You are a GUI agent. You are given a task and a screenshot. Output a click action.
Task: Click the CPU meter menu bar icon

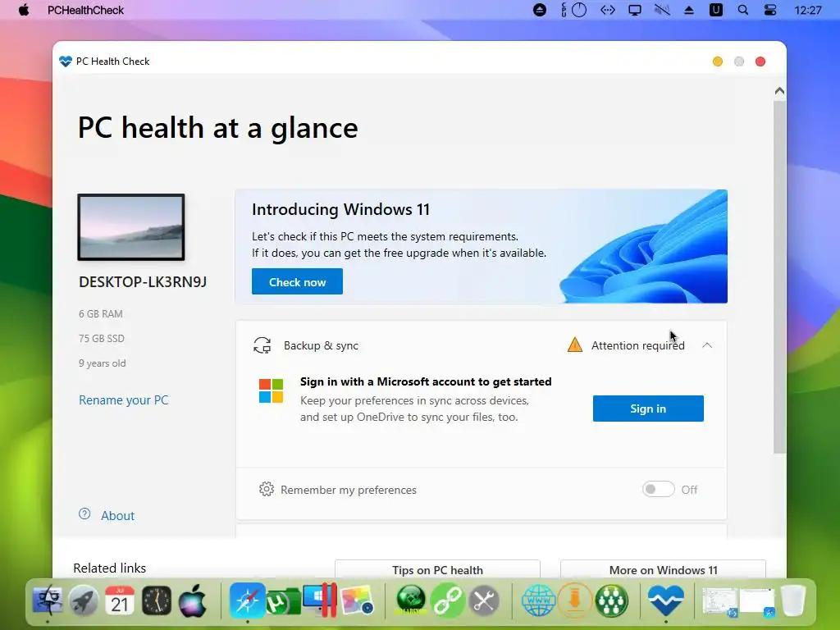pyautogui.click(x=573, y=10)
